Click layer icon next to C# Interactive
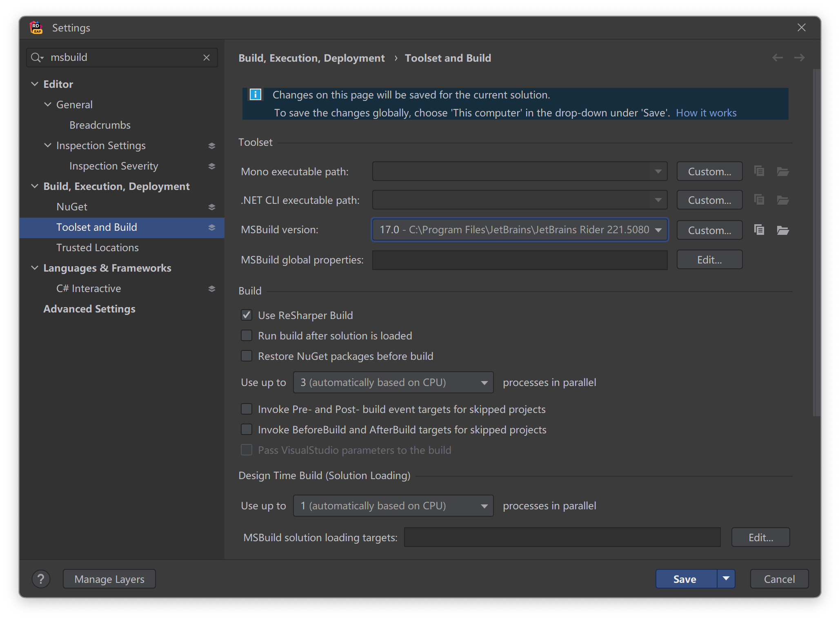The image size is (840, 620). (211, 289)
